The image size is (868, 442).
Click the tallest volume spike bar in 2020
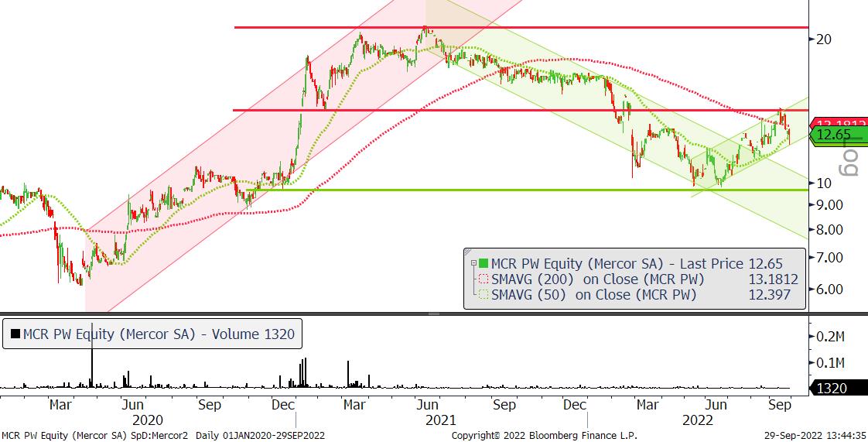coord(92,355)
